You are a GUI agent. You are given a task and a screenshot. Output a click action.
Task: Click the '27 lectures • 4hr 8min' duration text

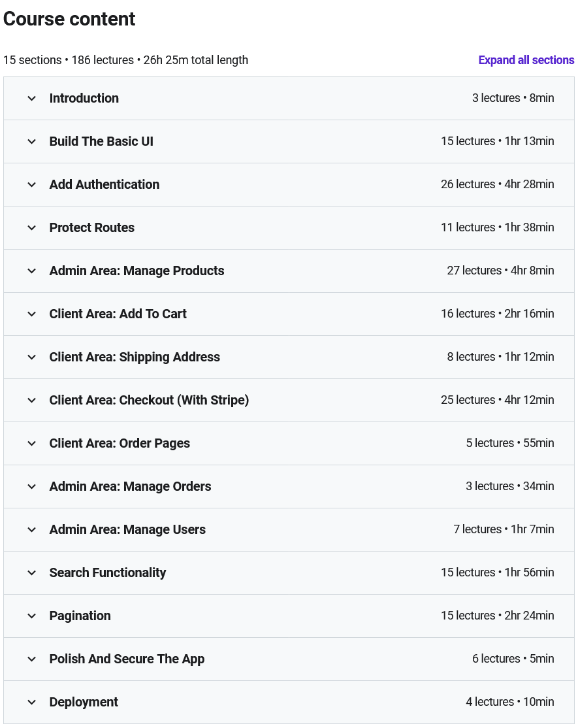coord(500,271)
